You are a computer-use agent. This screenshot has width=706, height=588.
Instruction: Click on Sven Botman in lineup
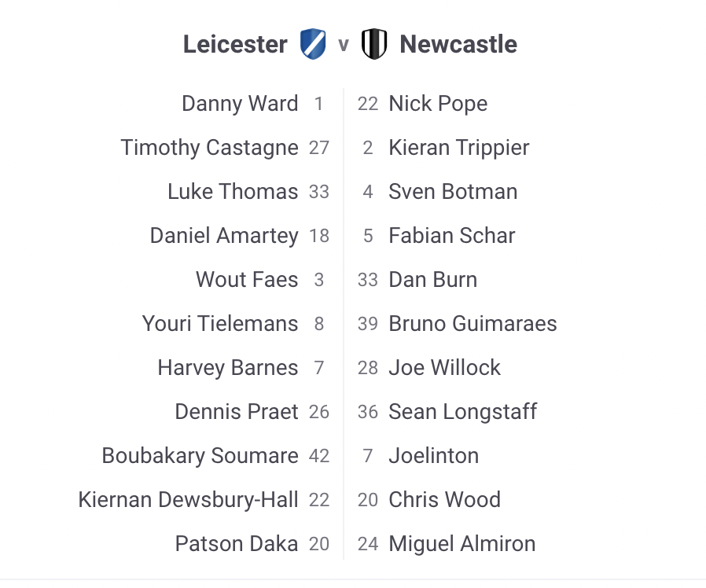(453, 192)
